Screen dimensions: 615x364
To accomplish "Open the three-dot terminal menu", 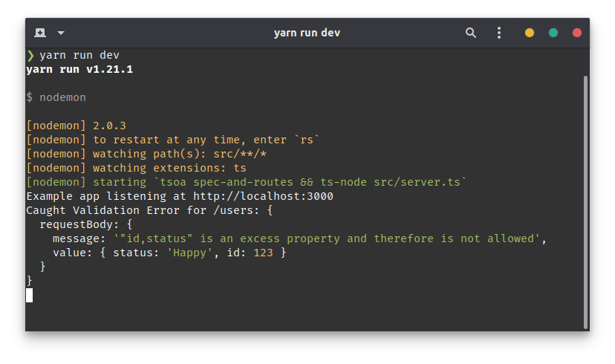I will pos(499,33).
